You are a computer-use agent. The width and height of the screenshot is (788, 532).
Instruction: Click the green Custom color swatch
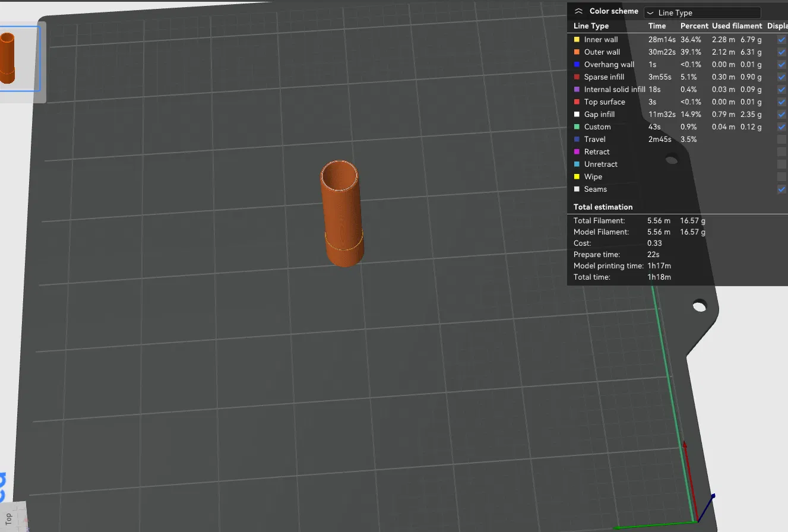(577, 127)
